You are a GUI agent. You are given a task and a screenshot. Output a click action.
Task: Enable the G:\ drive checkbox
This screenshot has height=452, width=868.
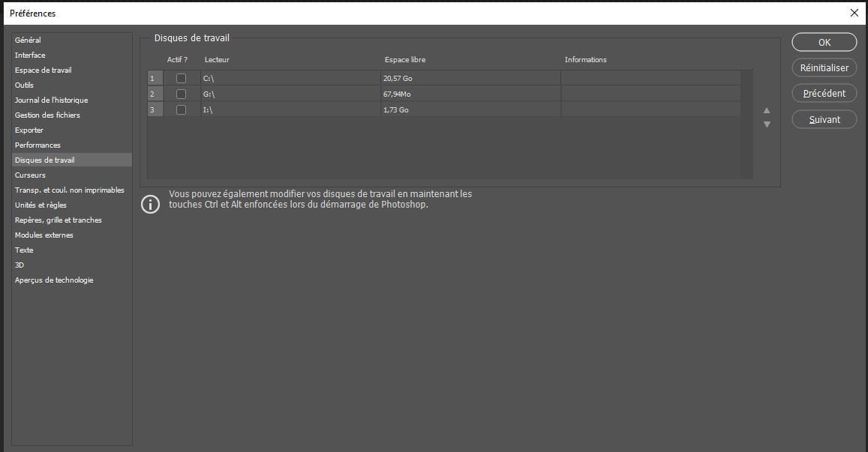click(181, 94)
